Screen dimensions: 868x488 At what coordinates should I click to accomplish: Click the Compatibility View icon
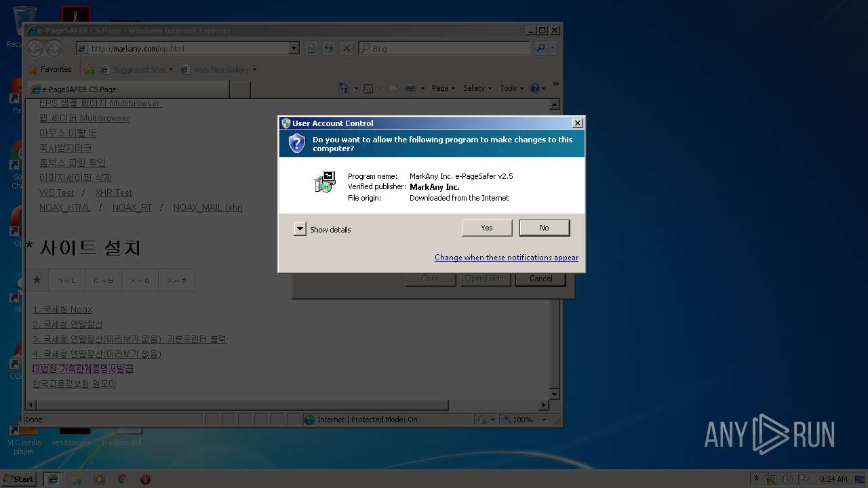[311, 48]
